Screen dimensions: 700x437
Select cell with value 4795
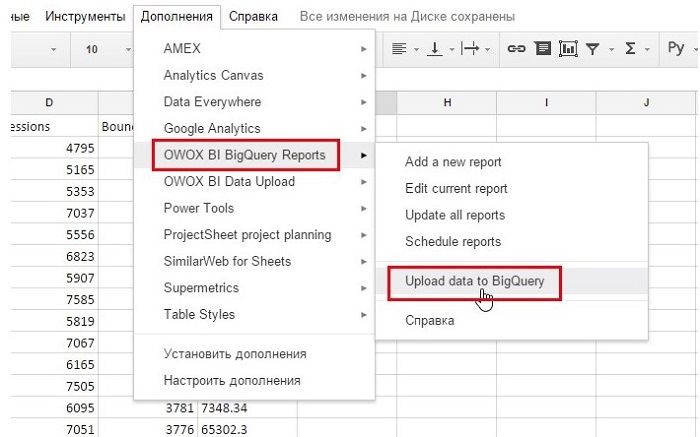tap(54, 148)
